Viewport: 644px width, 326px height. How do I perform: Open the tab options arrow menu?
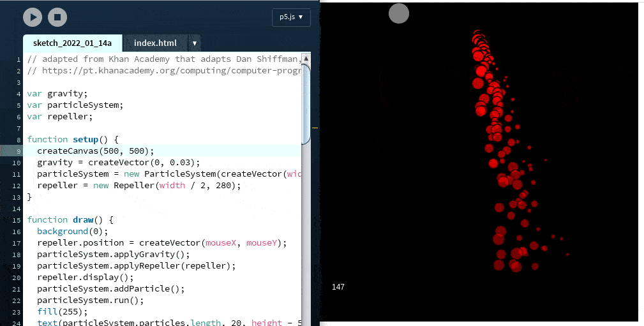tap(195, 43)
